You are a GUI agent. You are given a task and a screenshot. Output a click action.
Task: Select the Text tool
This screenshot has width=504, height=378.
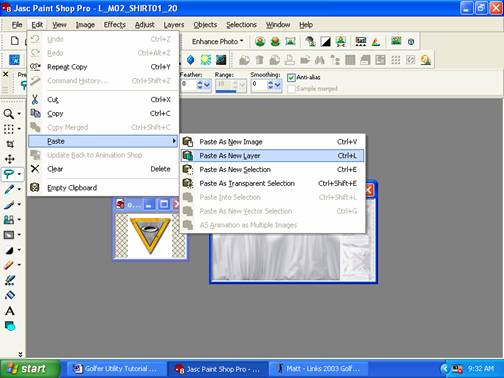(x=10, y=311)
